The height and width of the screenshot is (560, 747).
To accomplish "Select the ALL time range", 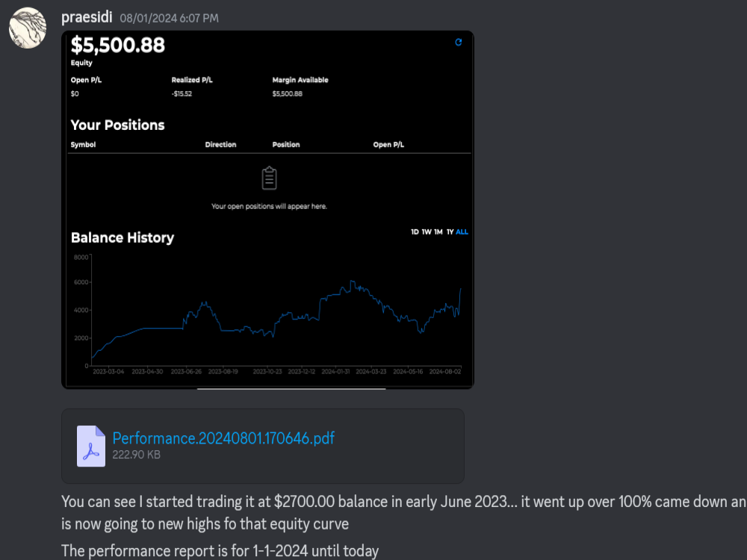I will 462,232.
